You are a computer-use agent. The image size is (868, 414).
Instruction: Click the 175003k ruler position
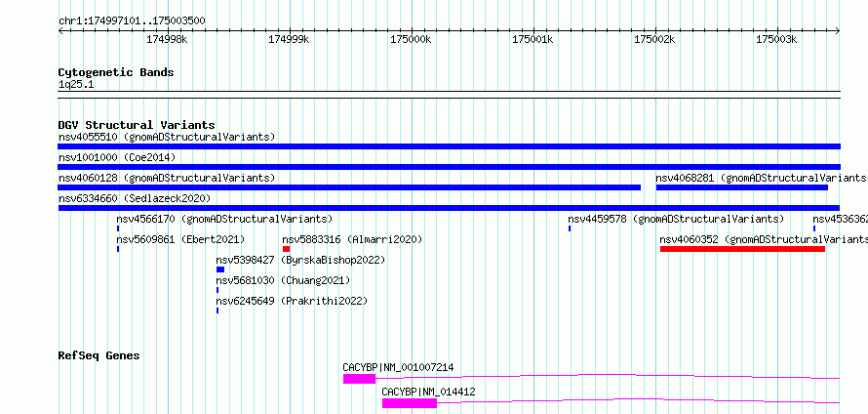(776, 39)
